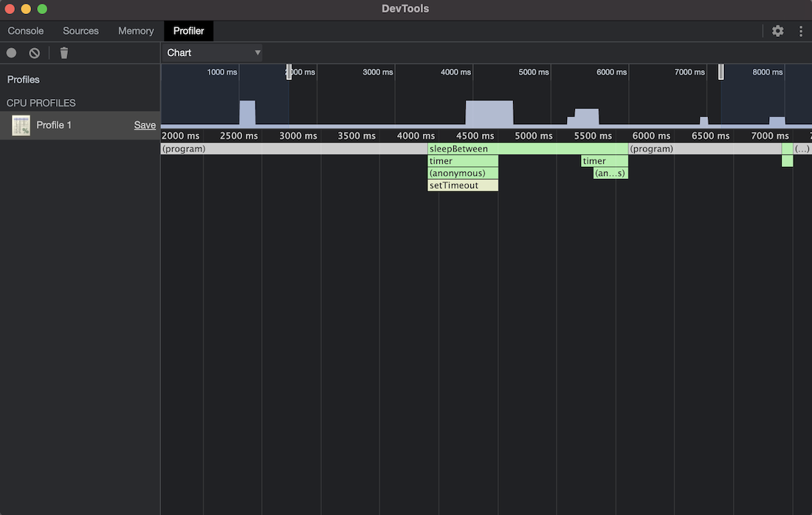This screenshot has height=515, width=812.
Task: Click the setTimeout frame
Action: pyautogui.click(x=463, y=185)
